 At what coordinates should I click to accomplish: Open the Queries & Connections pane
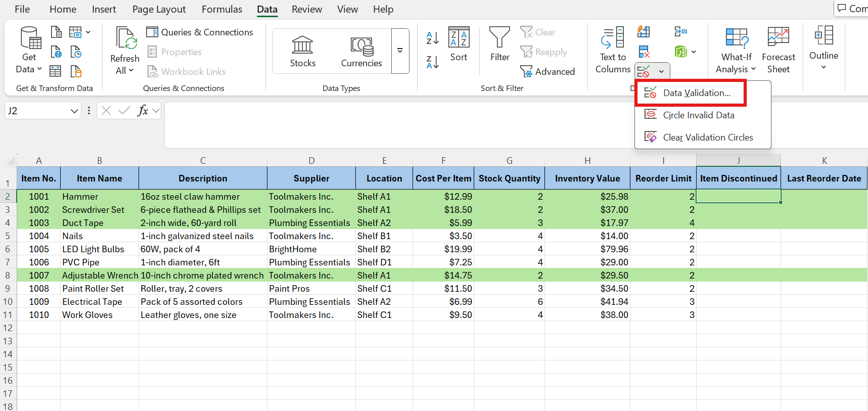(200, 32)
